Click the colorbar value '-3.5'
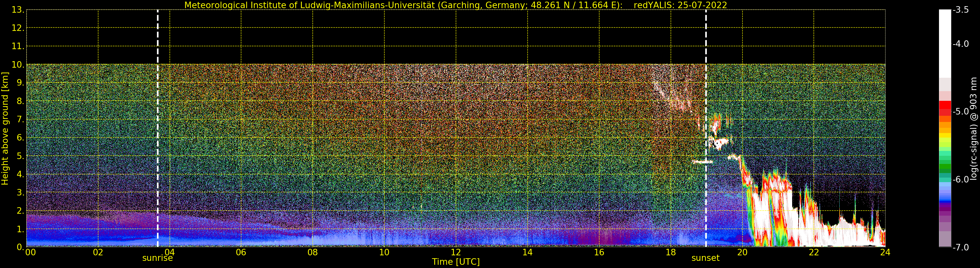The width and height of the screenshot is (980, 268). tap(961, 10)
